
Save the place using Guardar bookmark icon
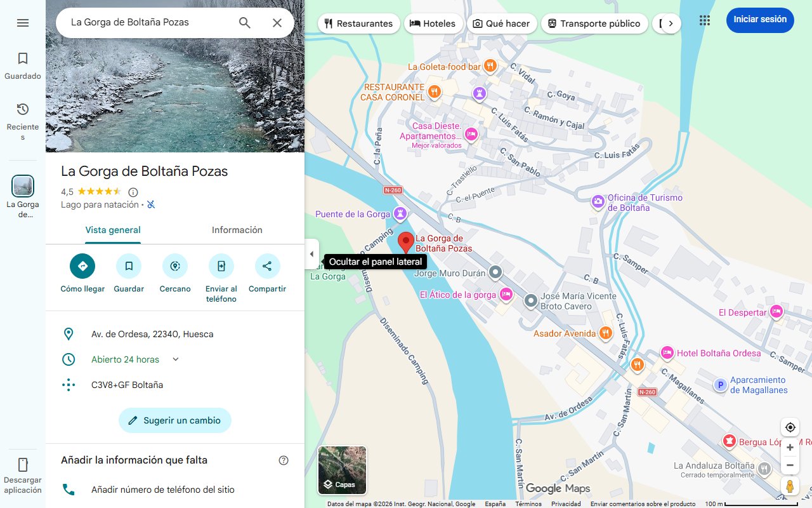click(129, 266)
